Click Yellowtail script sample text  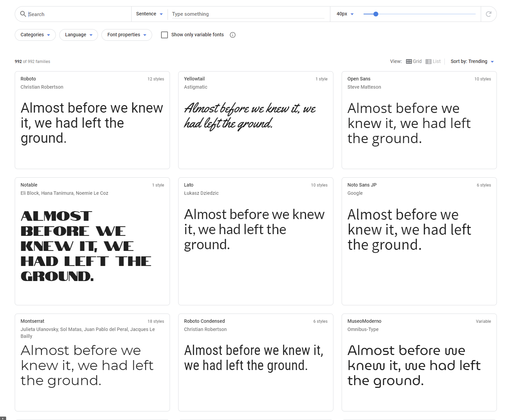pyautogui.click(x=250, y=116)
